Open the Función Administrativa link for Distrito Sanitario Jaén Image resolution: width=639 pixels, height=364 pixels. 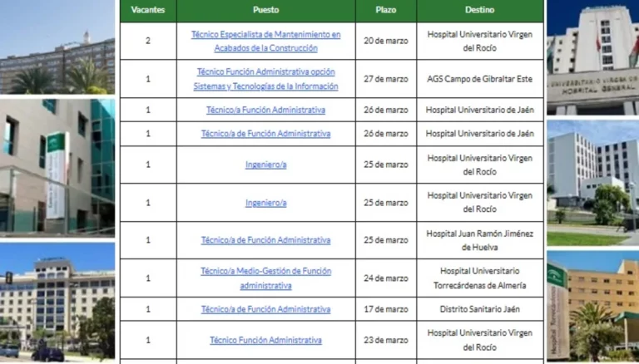(265, 309)
